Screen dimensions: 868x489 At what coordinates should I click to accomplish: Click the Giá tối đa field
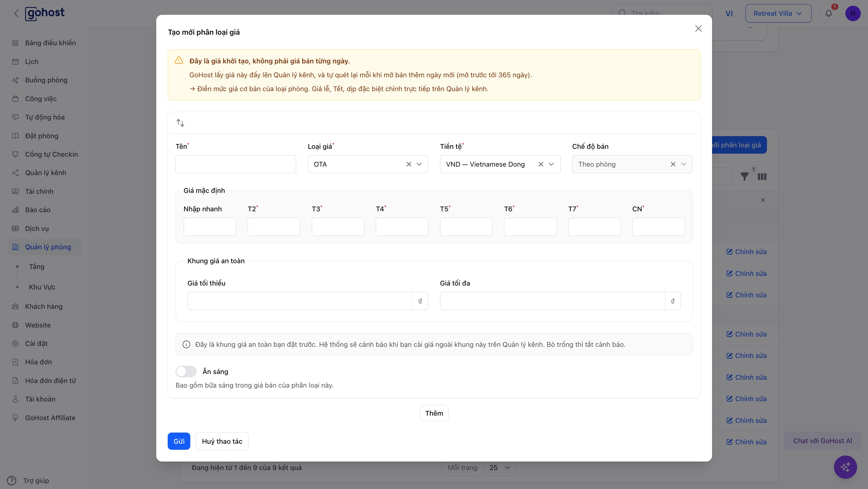(552, 301)
